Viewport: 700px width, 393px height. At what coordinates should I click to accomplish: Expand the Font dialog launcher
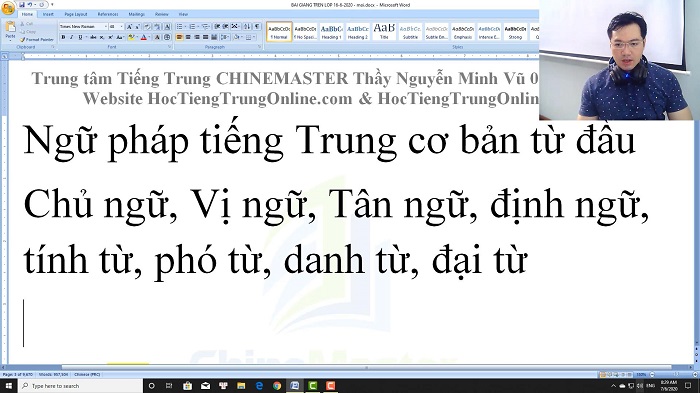tap(170, 47)
